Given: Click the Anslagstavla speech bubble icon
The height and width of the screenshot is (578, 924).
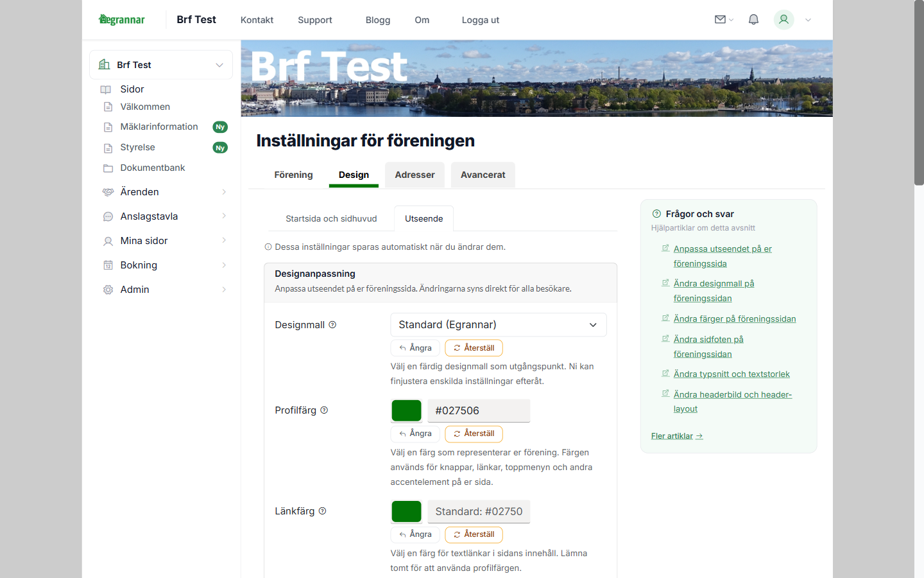Looking at the screenshot, I should tap(108, 216).
